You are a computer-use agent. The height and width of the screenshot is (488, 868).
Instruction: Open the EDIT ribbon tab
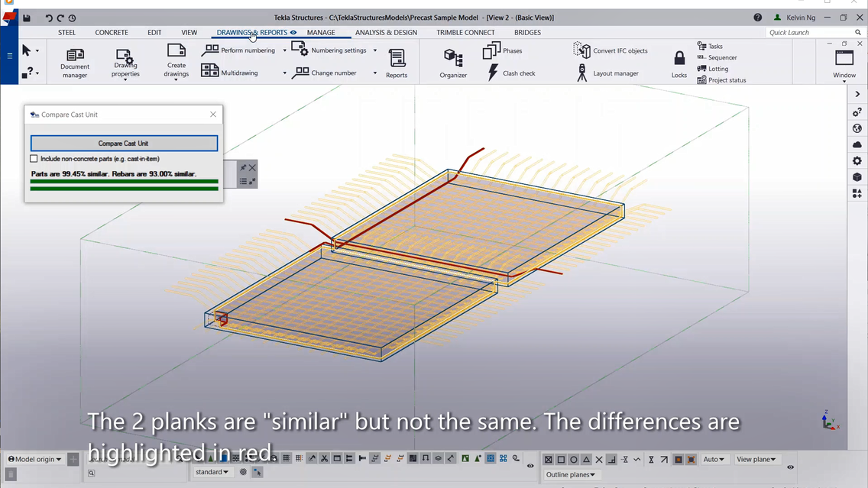pos(154,33)
